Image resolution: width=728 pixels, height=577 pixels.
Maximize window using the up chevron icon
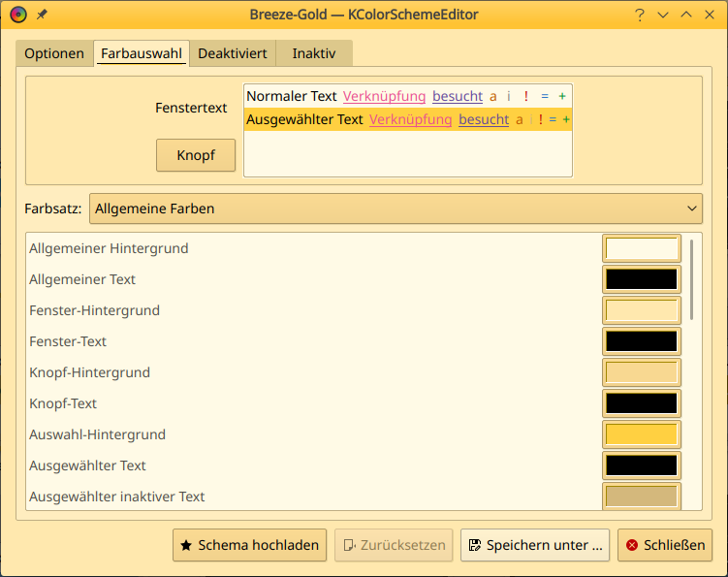tap(686, 15)
